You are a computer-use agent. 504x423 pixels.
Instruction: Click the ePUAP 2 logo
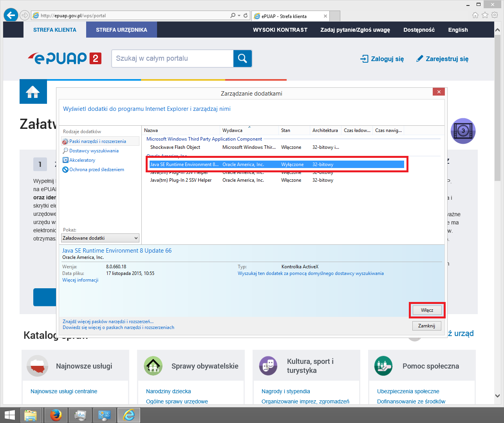[65, 58]
